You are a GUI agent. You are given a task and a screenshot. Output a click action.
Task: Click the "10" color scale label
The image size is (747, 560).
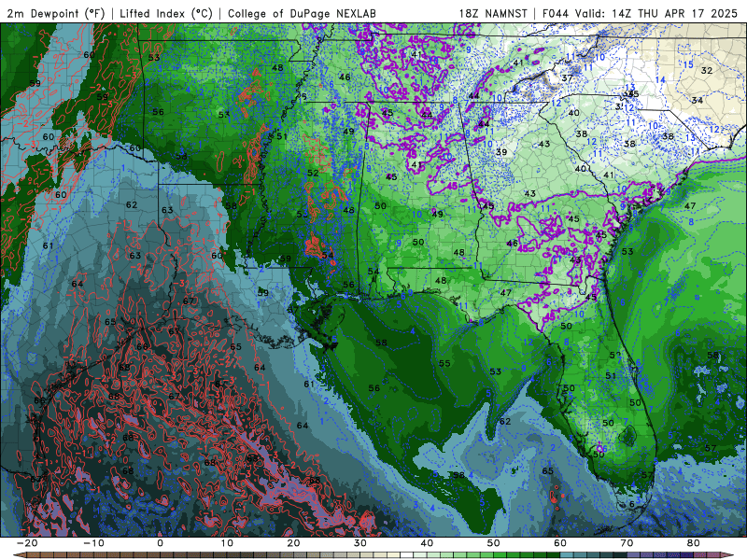click(x=227, y=543)
